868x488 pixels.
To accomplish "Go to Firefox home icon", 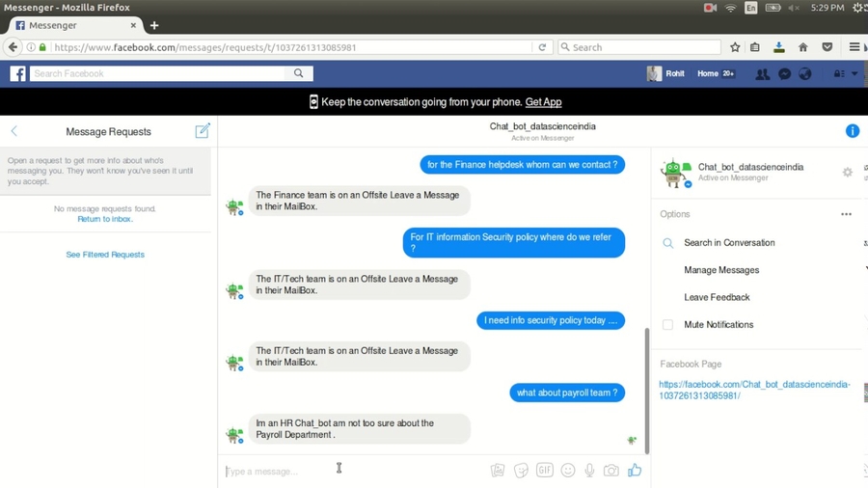I will (802, 47).
